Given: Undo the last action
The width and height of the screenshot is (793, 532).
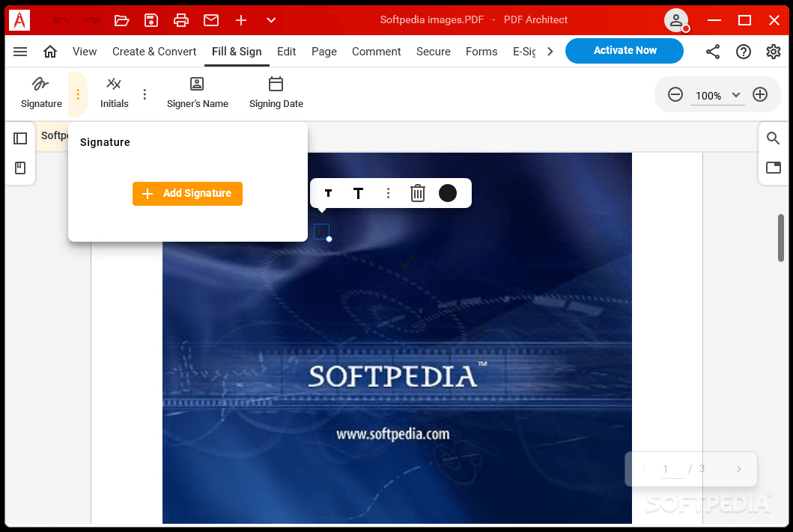Looking at the screenshot, I should click(61, 20).
